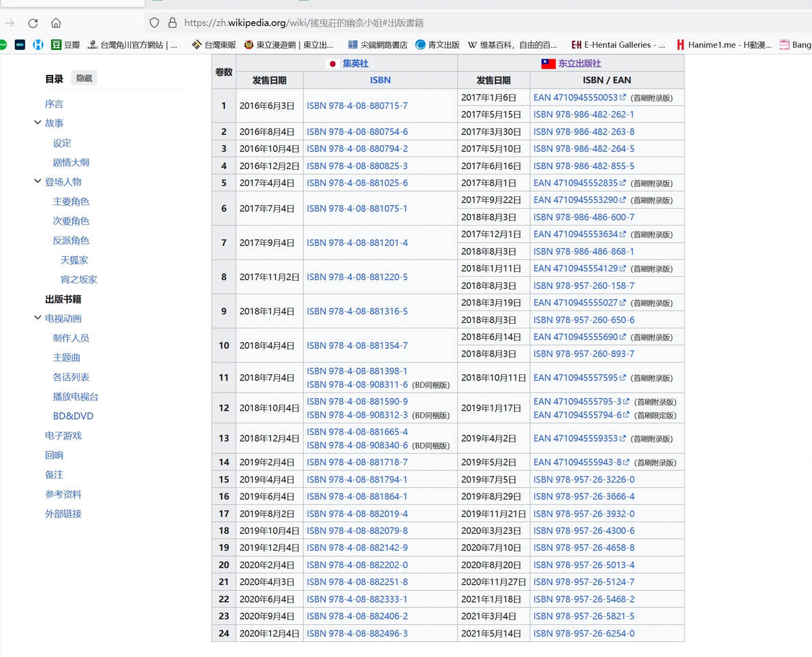Select 出版书籍 in contents
The width and height of the screenshot is (812, 657).
pyautogui.click(x=63, y=299)
